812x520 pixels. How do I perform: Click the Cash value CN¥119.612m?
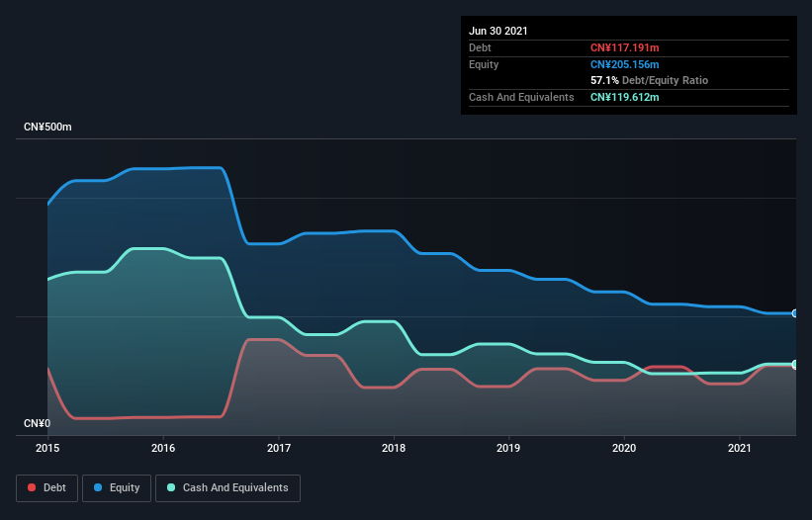coord(624,97)
